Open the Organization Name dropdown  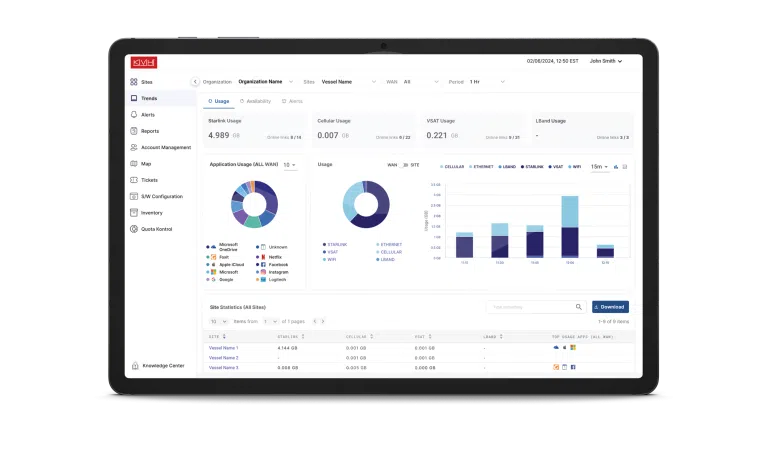click(x=266, y=82)
